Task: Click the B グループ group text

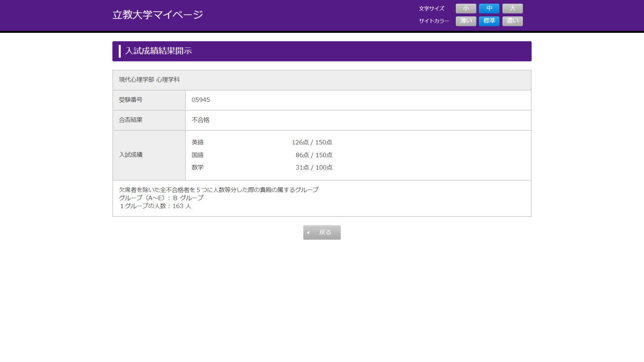Action: [188, 198]
